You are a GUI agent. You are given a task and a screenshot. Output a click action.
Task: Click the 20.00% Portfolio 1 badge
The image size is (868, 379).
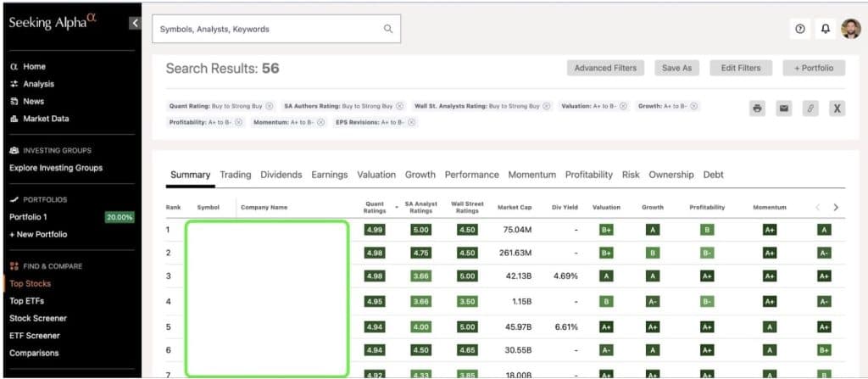pyautogui.click(x=120, y=217)
